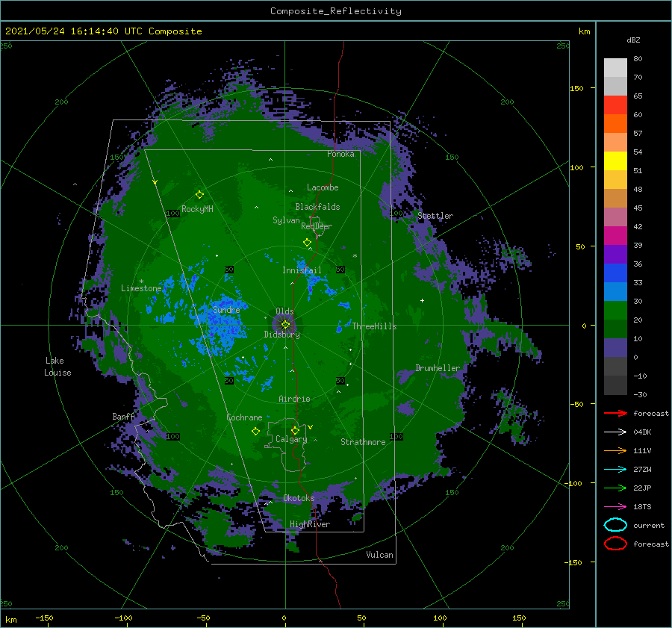Click the dBZ legend heading
The image size is (672, 628).
[x=633, y=40]
